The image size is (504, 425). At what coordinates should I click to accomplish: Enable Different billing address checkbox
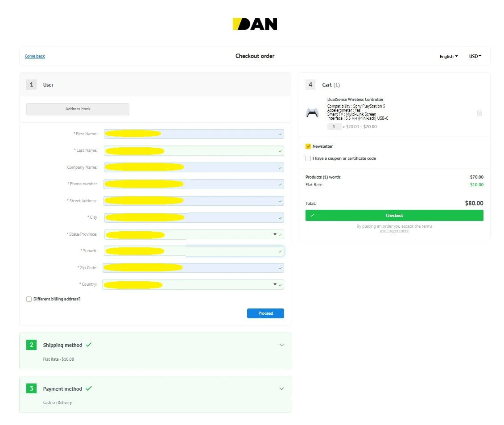[29, 299]
